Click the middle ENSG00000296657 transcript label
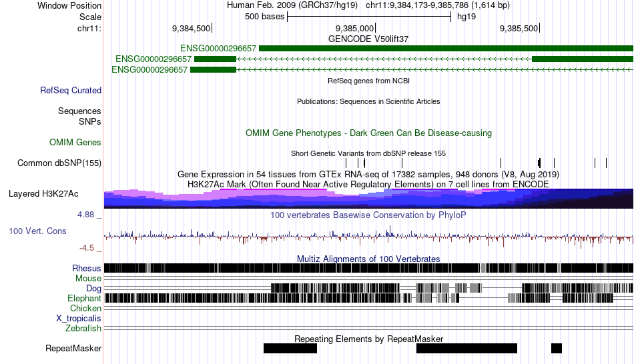 pos(153,59)
